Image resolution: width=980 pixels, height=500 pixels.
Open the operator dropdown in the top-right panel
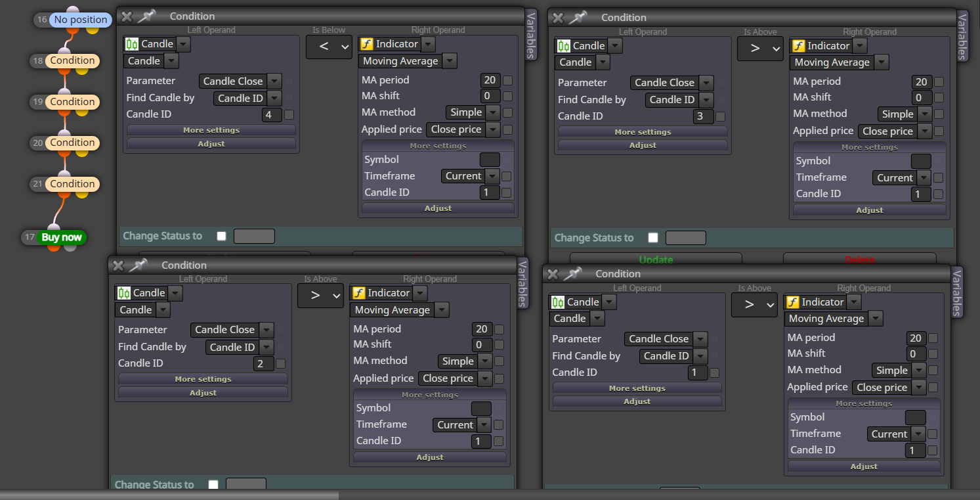click(x=760, y=49)
